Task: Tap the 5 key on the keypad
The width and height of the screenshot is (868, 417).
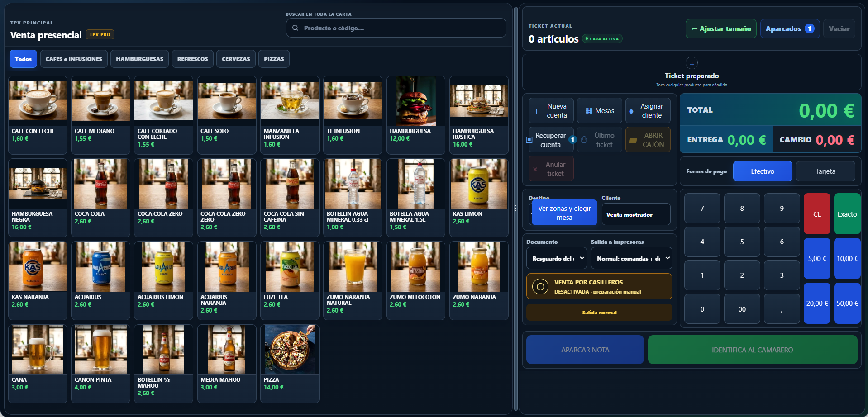Action: [742, 242]
